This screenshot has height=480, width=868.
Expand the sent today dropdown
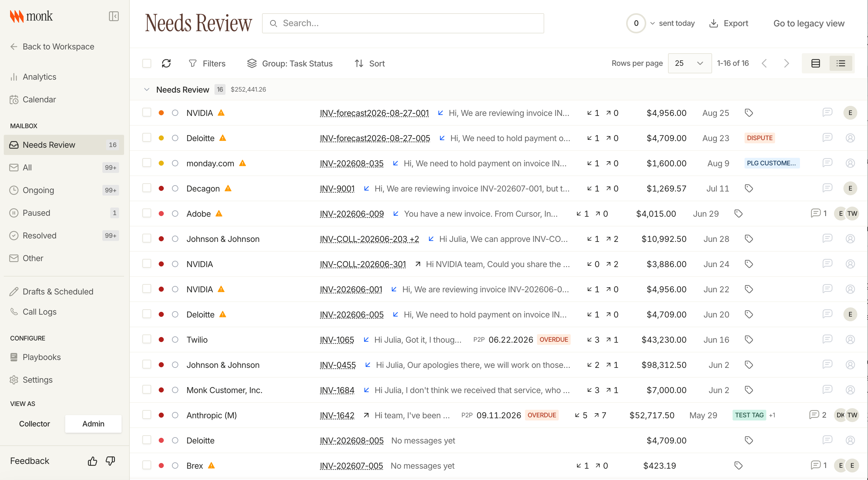[x=652, y=23]
